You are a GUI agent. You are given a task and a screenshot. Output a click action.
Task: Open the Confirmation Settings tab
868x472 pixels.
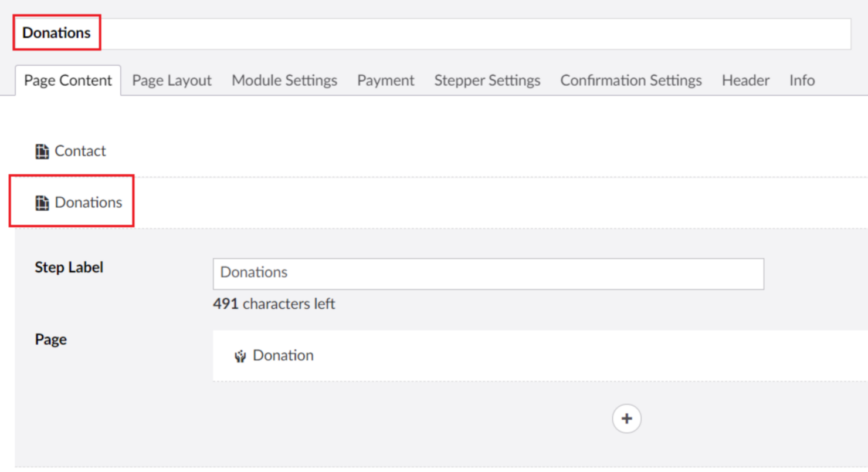pyautogui.click(x=631, y=80)
